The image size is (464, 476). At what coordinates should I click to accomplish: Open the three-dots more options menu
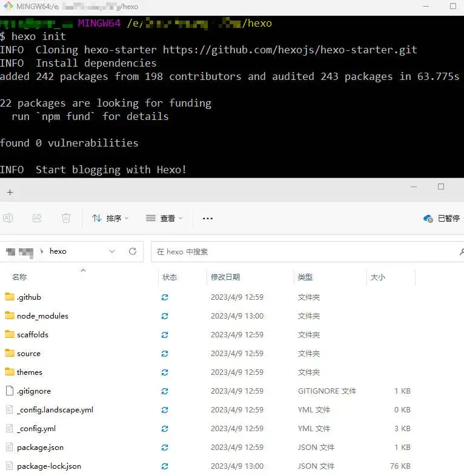[208, 218]
